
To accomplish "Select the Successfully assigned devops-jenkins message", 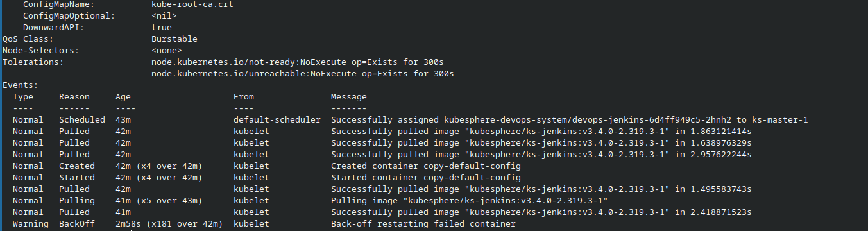I will [x=570, y=120].
